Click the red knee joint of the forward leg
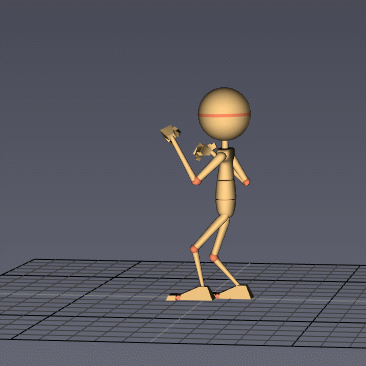 click(194, 249)
